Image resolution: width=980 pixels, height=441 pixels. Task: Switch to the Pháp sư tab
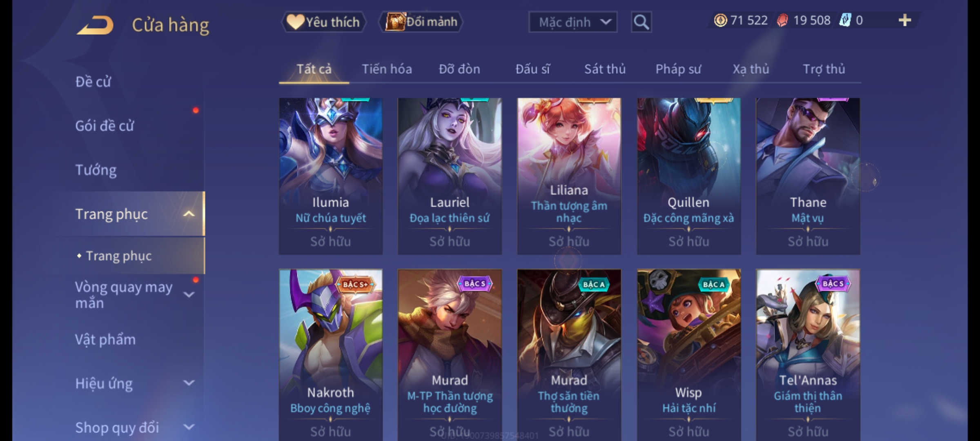point(678,69)
